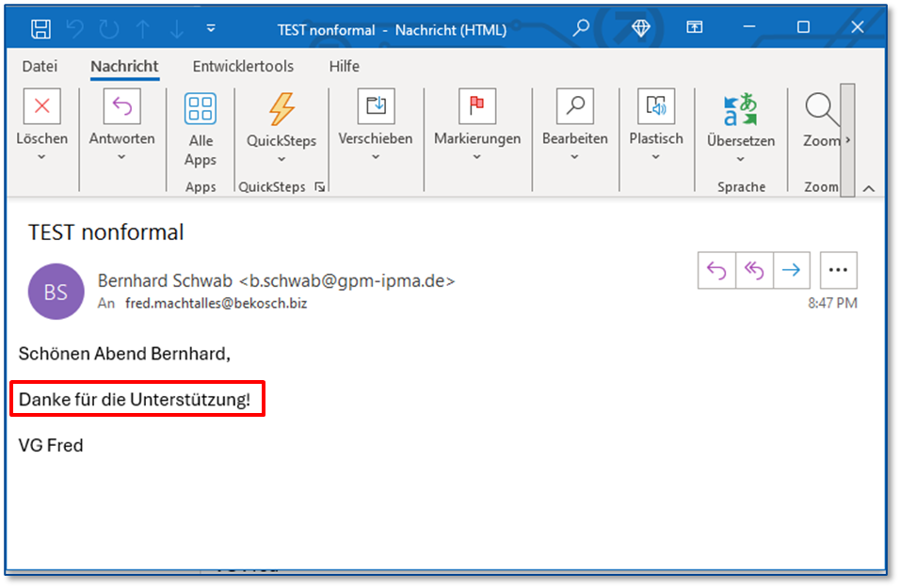Image resolution: width=900 pixels, height=588 pixels.
Task: Click the 8:47 PM timestamp
Action: [832, 304]
